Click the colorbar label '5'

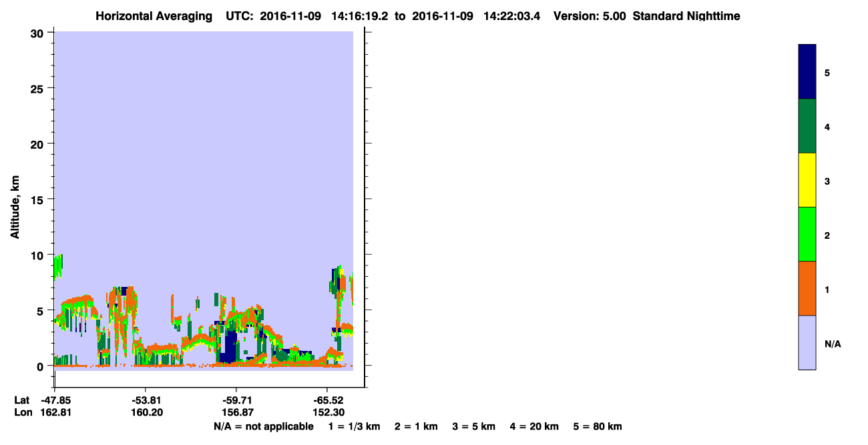click(827, 73)
